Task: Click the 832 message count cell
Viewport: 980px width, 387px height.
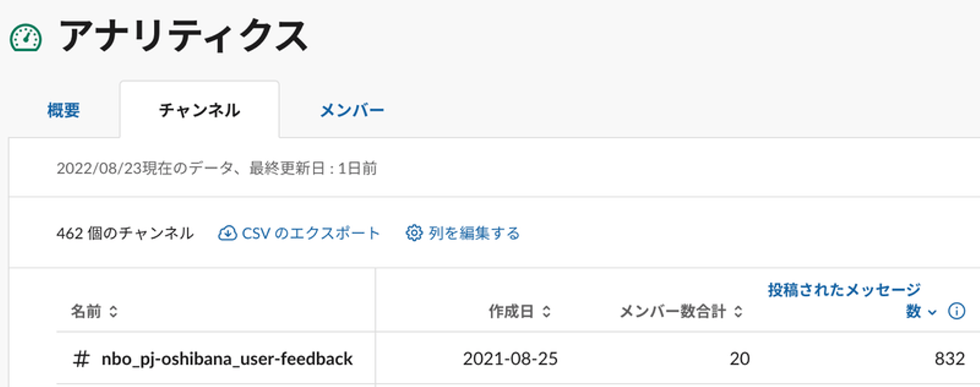Action: [x=949, y=358]
